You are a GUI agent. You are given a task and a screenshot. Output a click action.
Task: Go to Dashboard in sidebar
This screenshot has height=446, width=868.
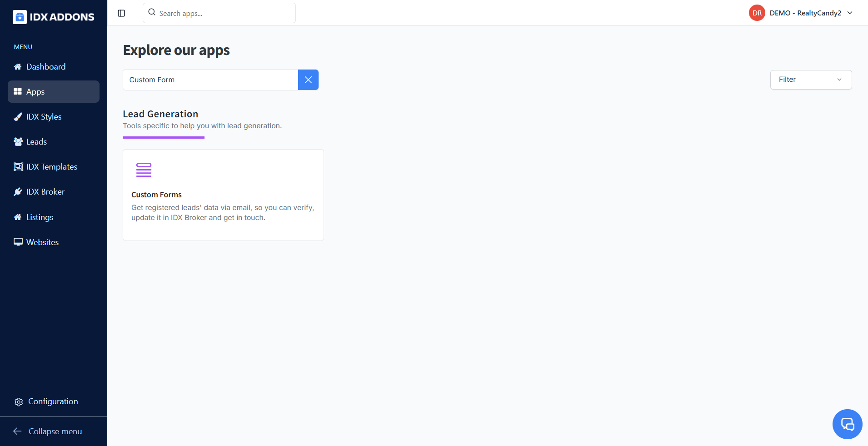(46, 67)
